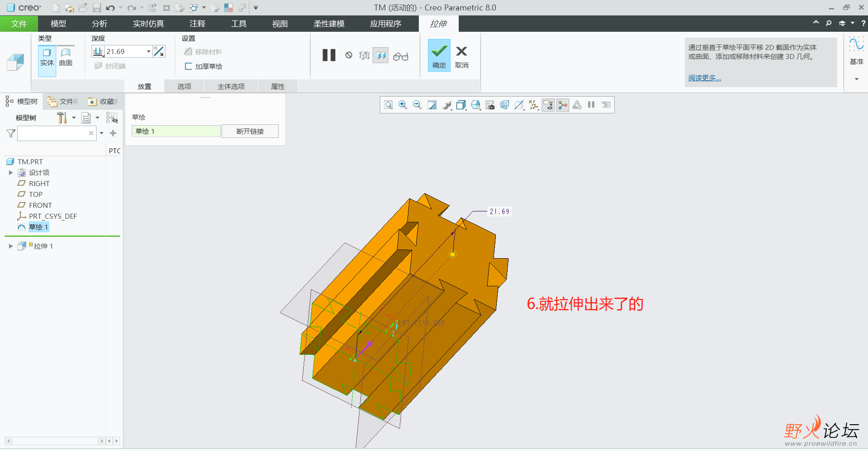The image size is (868, 451).
Task: Click the New file icon in quick access toolbar
Action: 56,8
